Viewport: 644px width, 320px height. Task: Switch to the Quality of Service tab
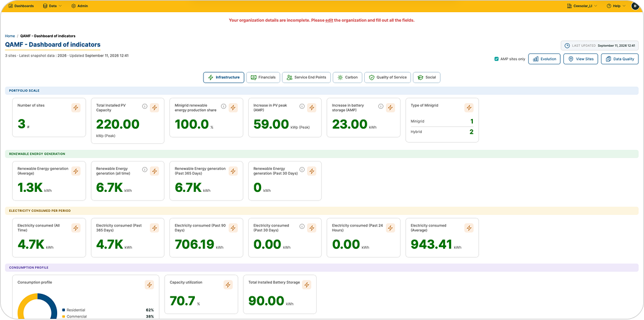click(387, 77)
